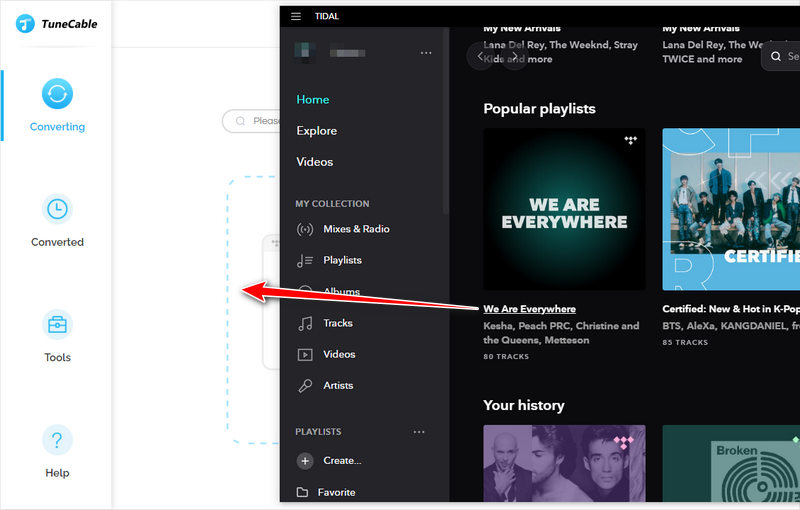
Task: Click the TuneCable search input field
Action: 251,121
